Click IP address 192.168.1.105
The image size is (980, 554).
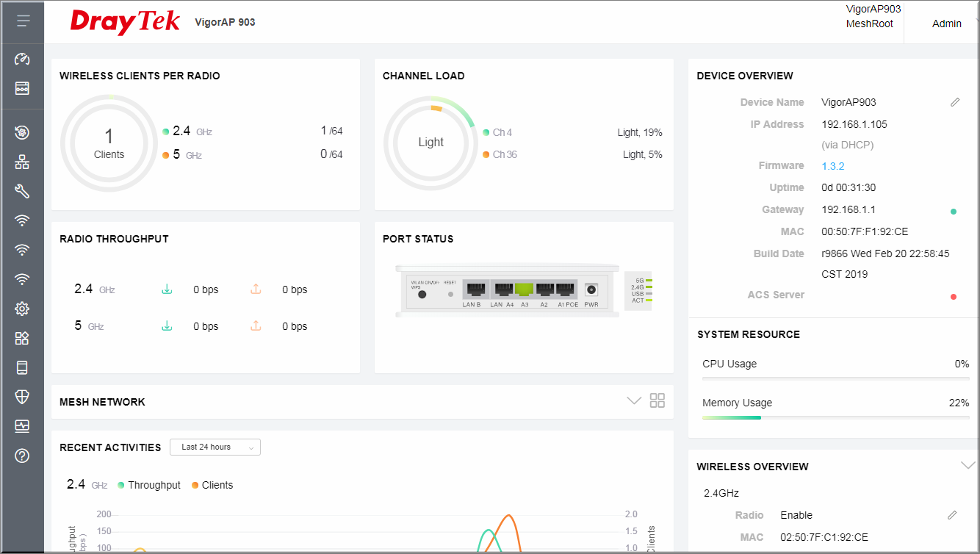click(854, 124)
